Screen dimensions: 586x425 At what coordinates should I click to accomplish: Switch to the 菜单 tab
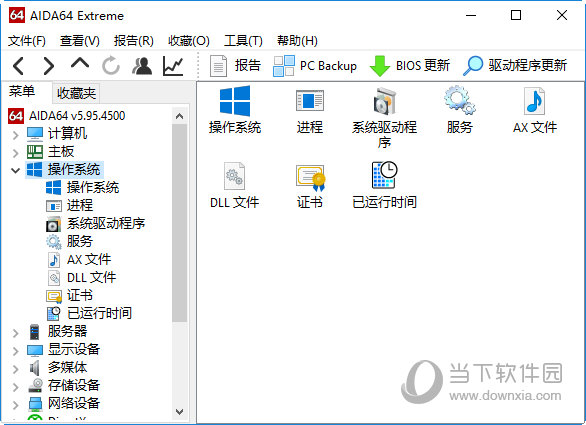point(22,91)
